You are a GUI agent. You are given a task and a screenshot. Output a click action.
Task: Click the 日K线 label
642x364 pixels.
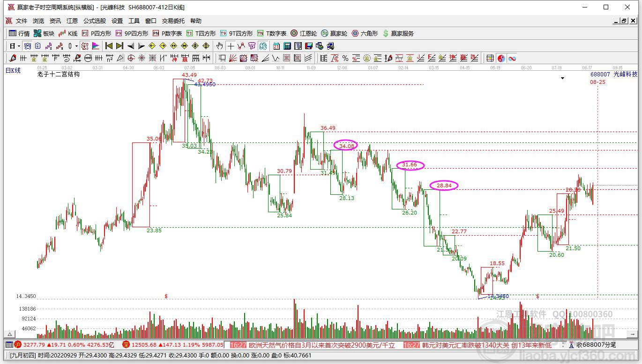13,70
